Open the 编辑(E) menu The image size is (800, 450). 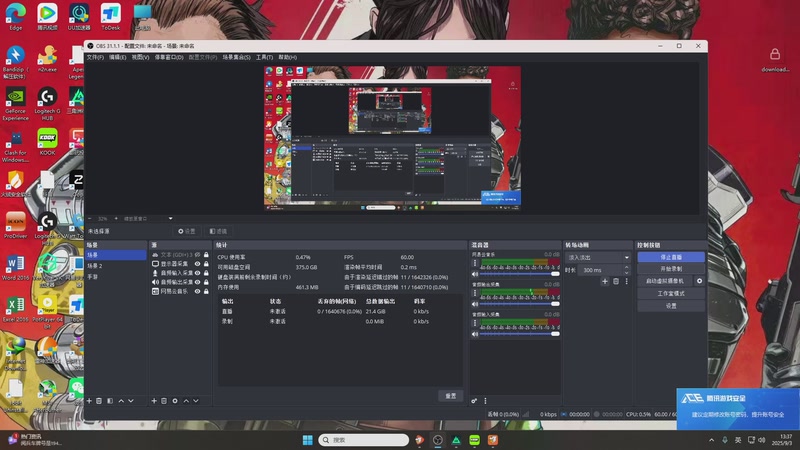point(117,57)
